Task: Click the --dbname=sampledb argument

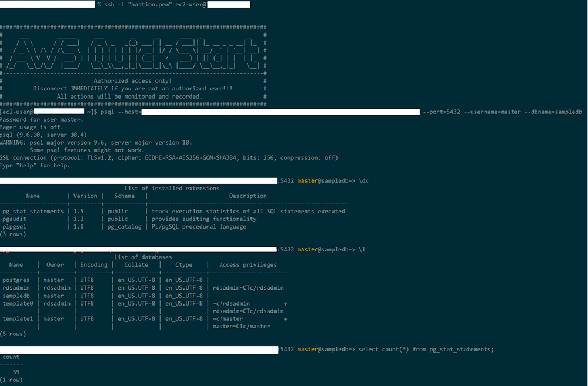Action: pos(553,112)
